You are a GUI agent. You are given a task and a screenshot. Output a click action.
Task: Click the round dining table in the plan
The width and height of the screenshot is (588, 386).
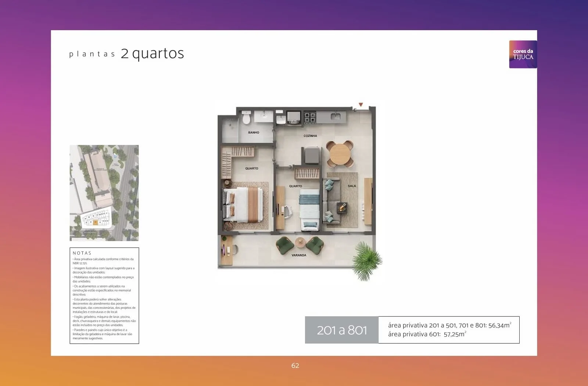[340, 154]
